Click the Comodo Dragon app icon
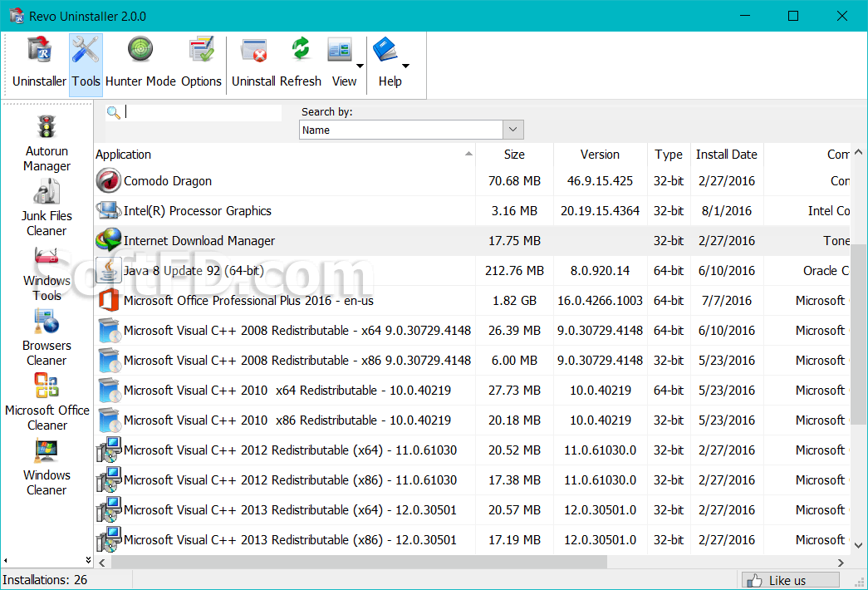The width and height of the screenshot is (868, 590). (109, 180)
